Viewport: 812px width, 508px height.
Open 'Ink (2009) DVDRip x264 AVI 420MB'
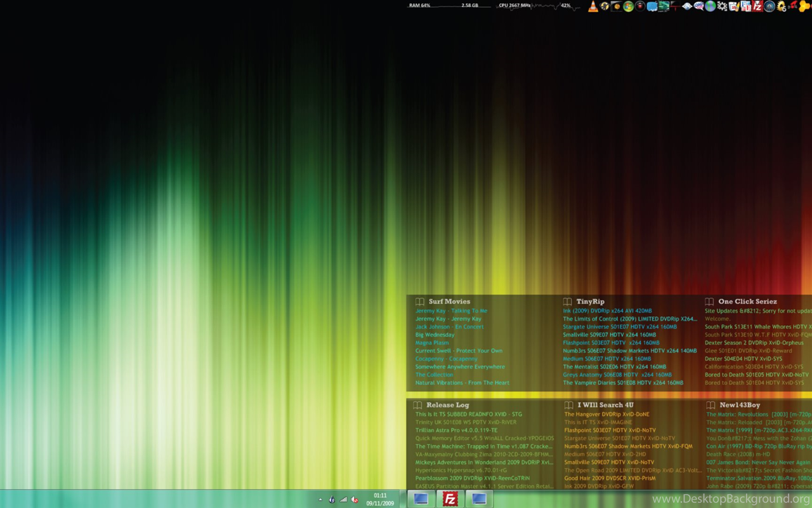[607, 311]
